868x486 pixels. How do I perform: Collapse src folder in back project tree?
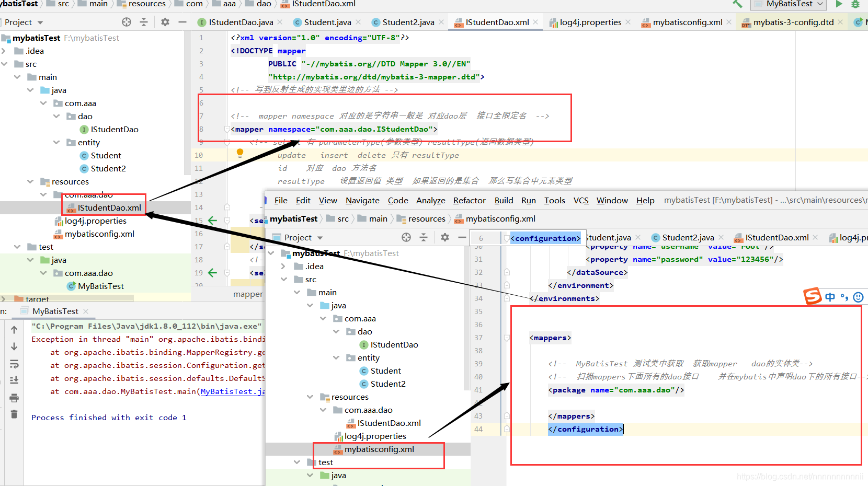point(5,64)
